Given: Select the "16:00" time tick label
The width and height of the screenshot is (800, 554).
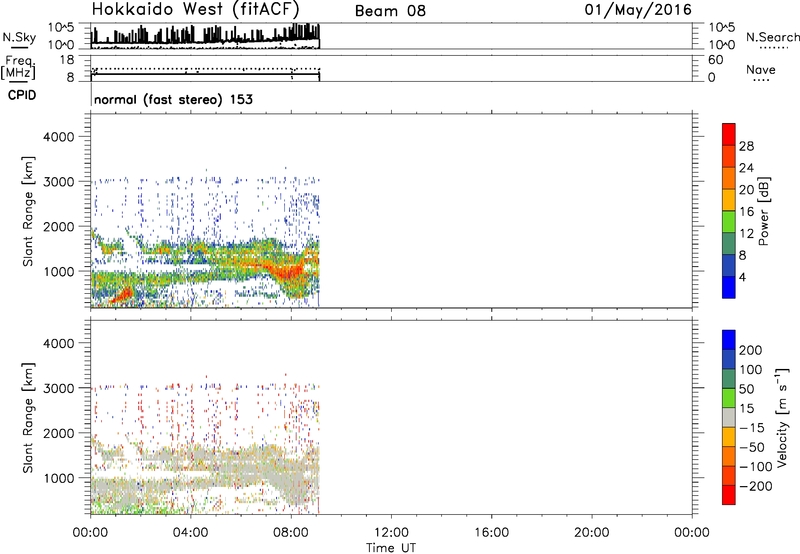Looking at the screenshot, I should coord(491,533).
